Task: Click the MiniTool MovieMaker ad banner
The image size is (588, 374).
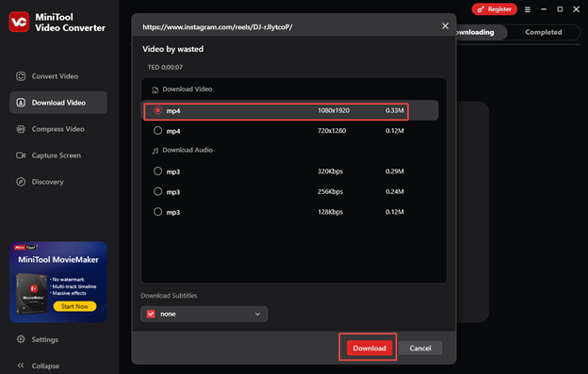Action: coord(58,282)
